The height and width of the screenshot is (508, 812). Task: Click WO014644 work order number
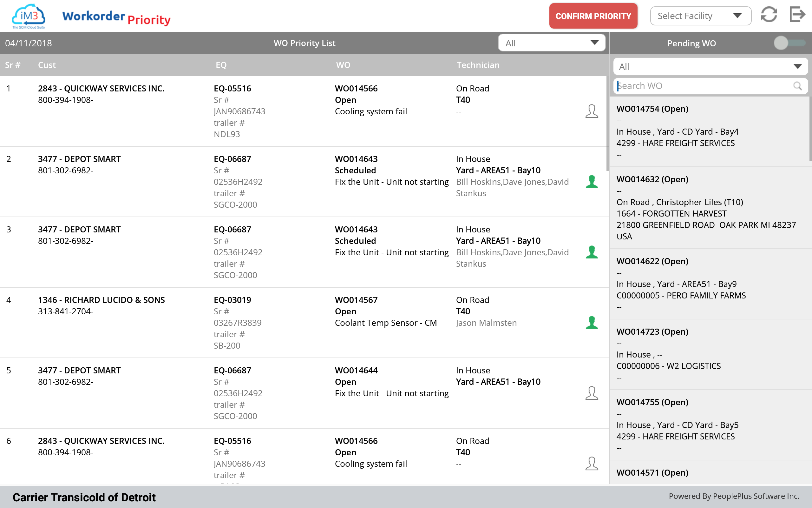coord(356,370)
